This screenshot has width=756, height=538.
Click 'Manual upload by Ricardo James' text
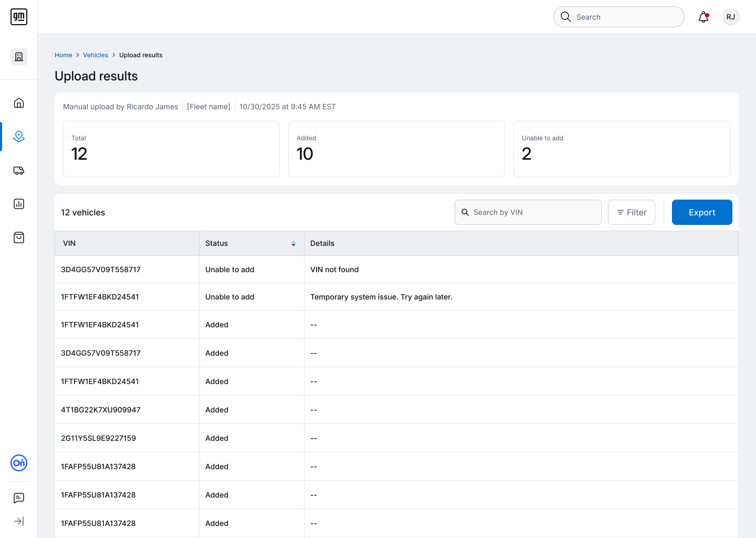tap(121, 107)
